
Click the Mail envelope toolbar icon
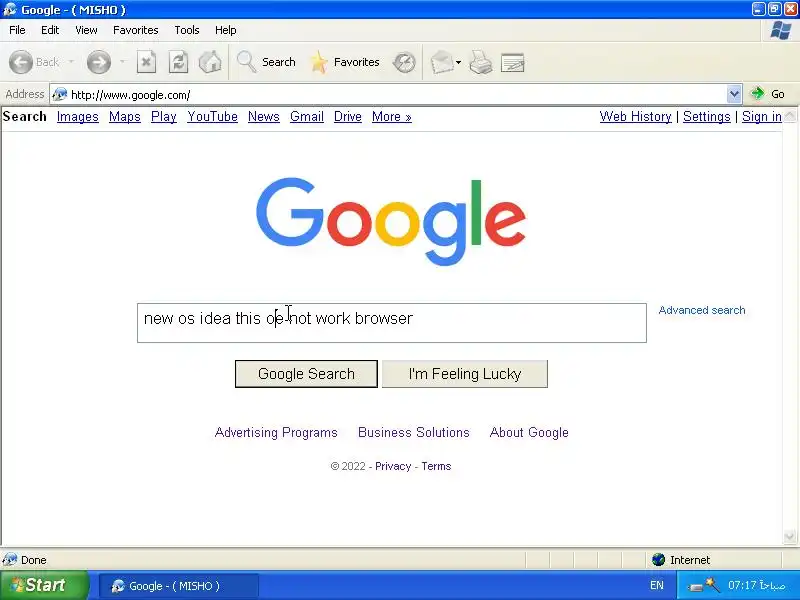pyautogui.click(x=442, y=63)
